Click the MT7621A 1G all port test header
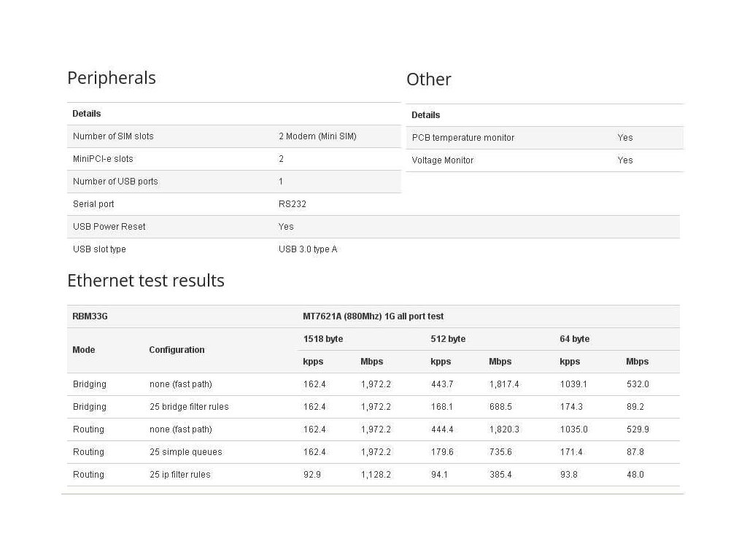The height and width of the screenshot is (560, 747). pyautogui.click(x=373, y=316)
